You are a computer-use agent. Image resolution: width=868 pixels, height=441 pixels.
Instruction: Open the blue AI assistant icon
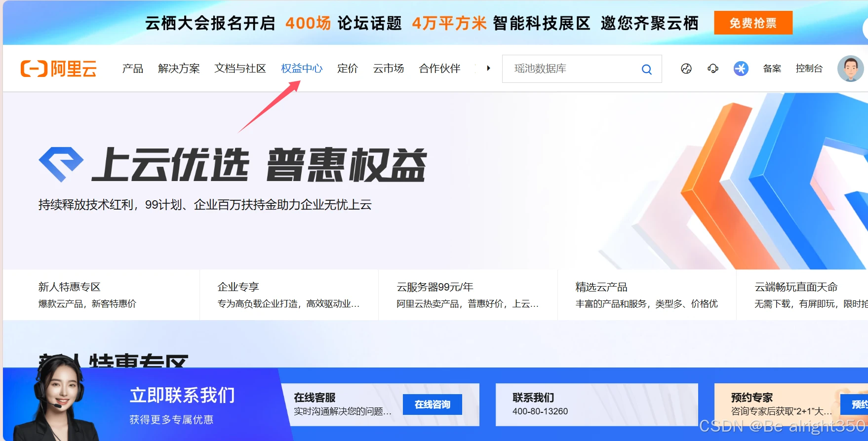[x=741, y=69]
